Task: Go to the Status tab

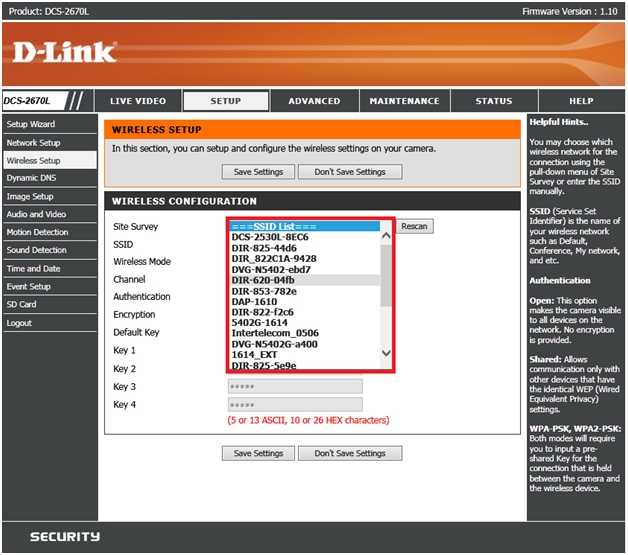Action: pyautogui.click(x=493, y=101)
